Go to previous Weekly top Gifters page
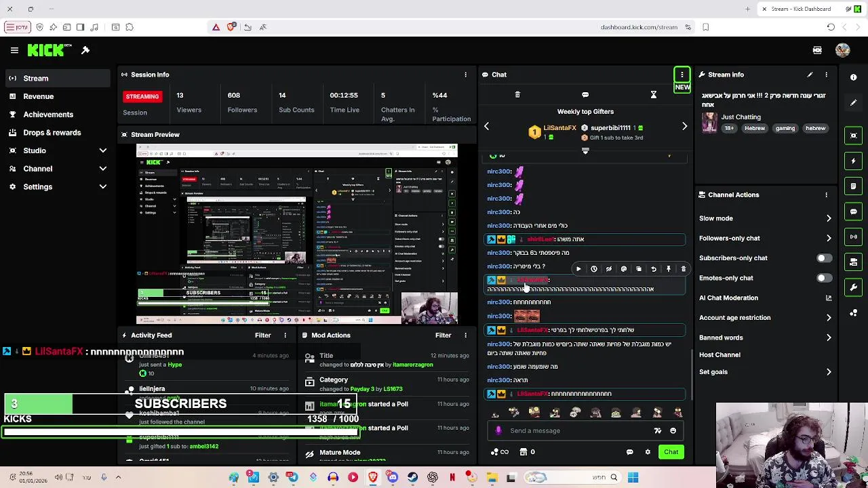Viewport: 868px width, 488px height. [x=486, y=126]
